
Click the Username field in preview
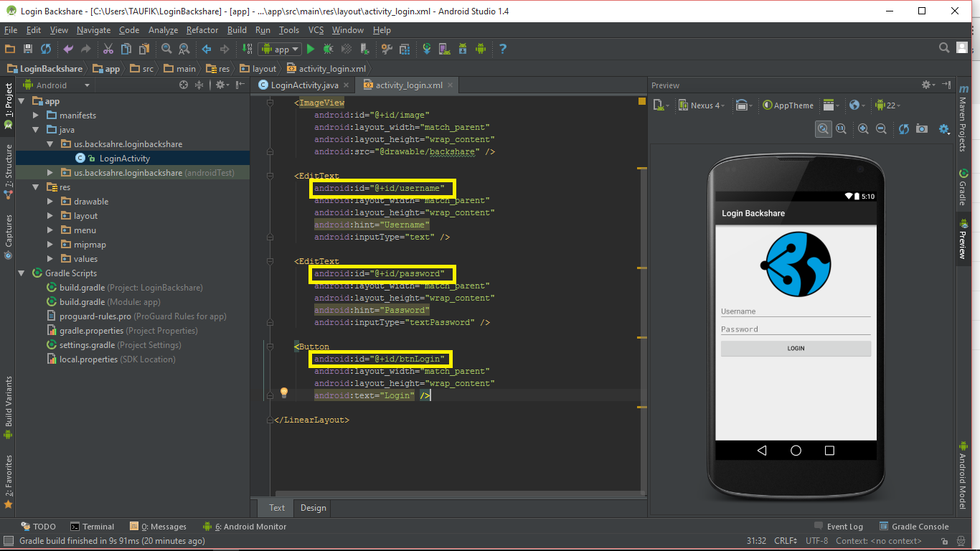(x=796, y=311)
